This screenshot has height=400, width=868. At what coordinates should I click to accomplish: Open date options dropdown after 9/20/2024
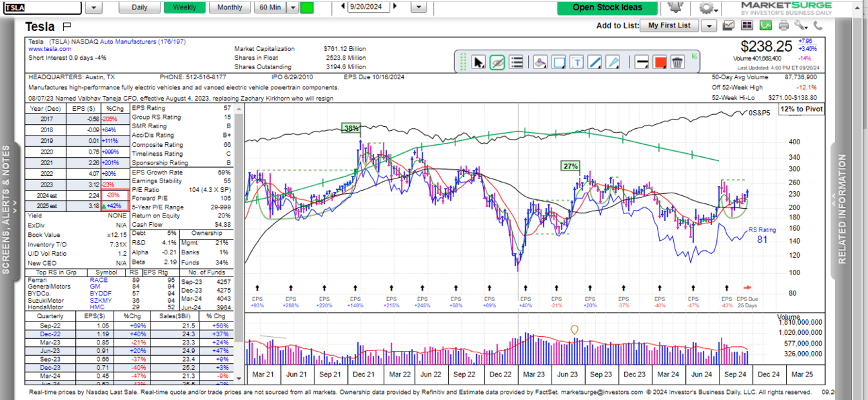(x=419, y=7)
